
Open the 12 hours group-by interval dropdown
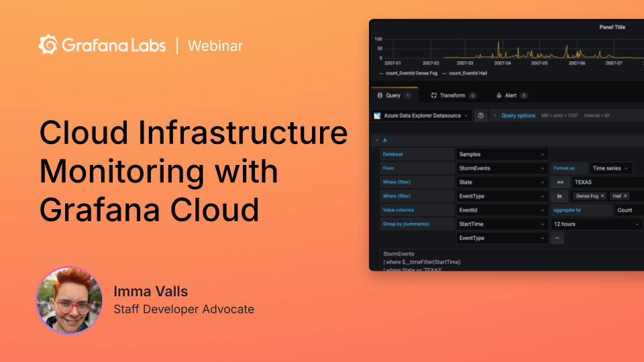(596, 224)
